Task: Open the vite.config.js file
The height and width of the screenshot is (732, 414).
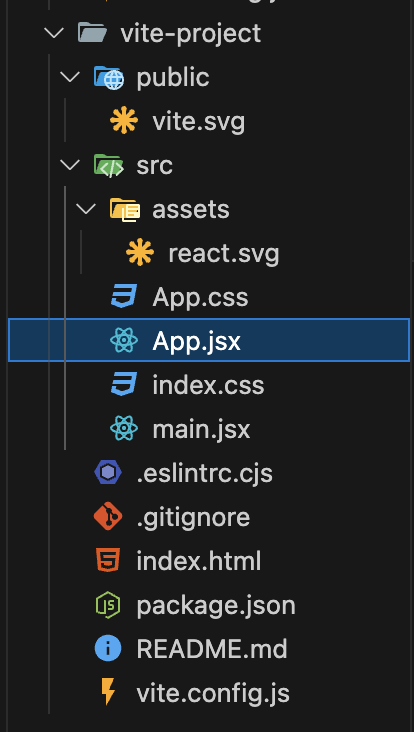Action: coord(213,693)
